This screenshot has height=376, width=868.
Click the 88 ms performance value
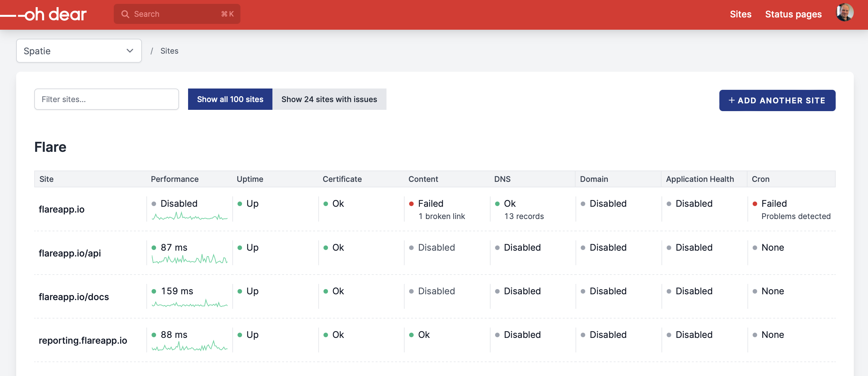174,335
